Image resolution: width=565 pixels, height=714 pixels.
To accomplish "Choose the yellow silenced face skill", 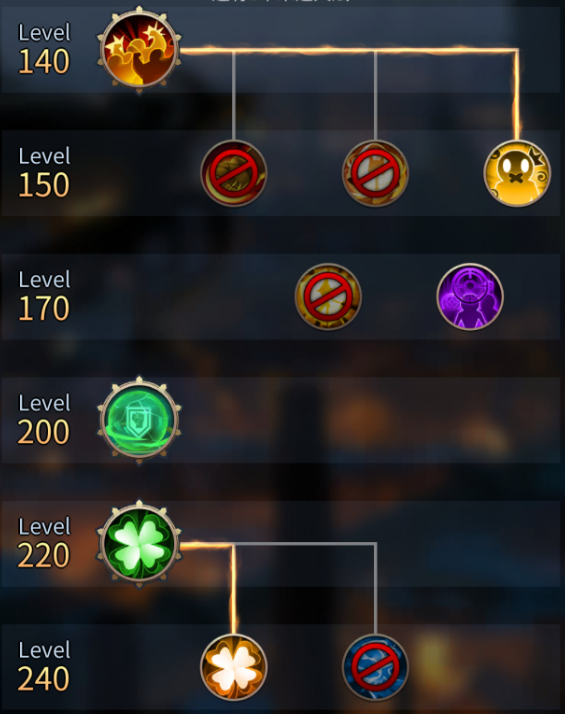I will [x=517, y=173].
